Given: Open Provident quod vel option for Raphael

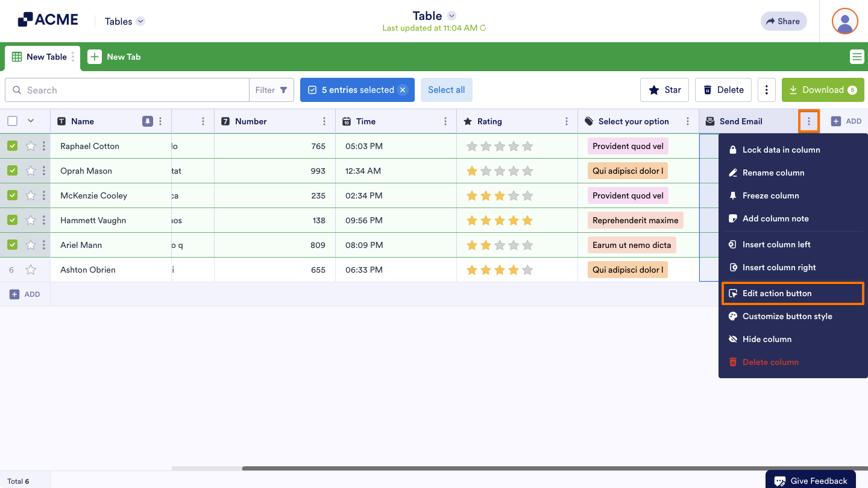Looking at the screenshot, I should tap(628, 146).
